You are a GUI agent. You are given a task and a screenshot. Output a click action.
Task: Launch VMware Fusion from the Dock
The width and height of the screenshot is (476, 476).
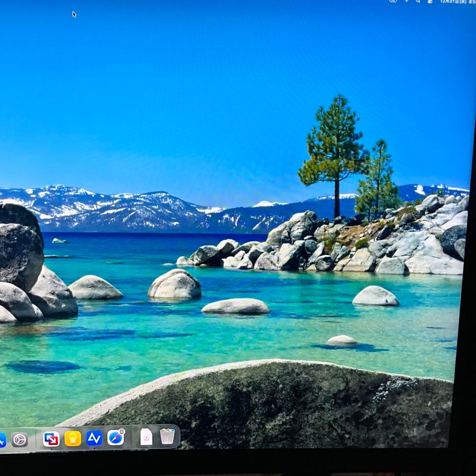coord(51,439)
